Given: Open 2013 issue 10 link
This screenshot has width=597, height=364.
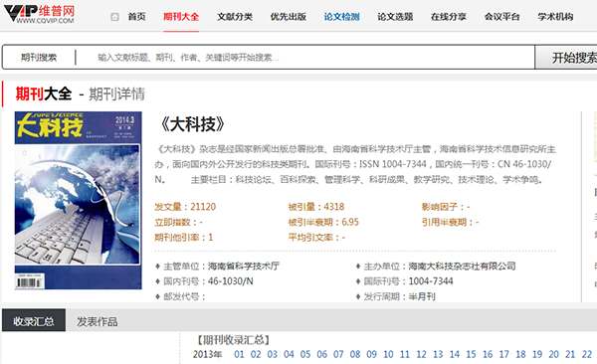Looking at the screenshot, I should coord(388,354).
